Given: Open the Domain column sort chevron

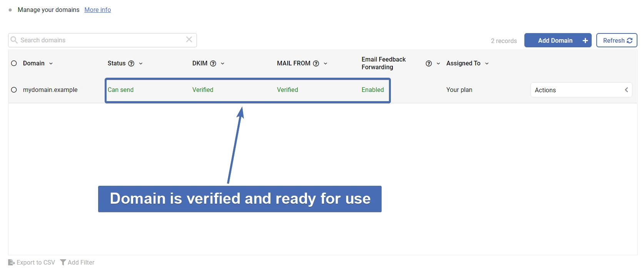Looking at the screenshot, I should click(x=51, y=63).
